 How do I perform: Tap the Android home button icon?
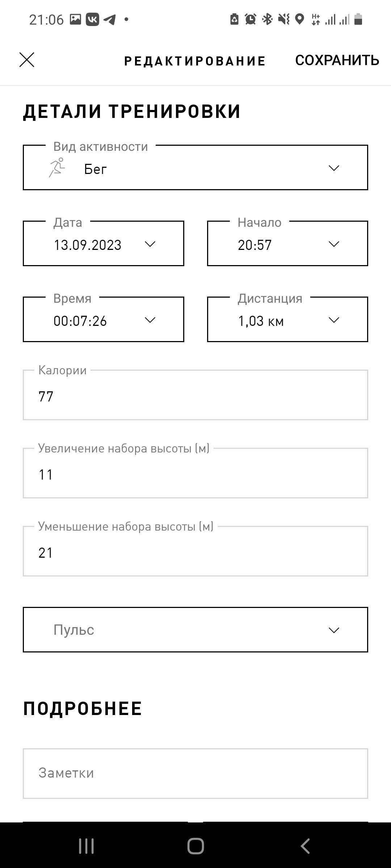coord(195,846)
